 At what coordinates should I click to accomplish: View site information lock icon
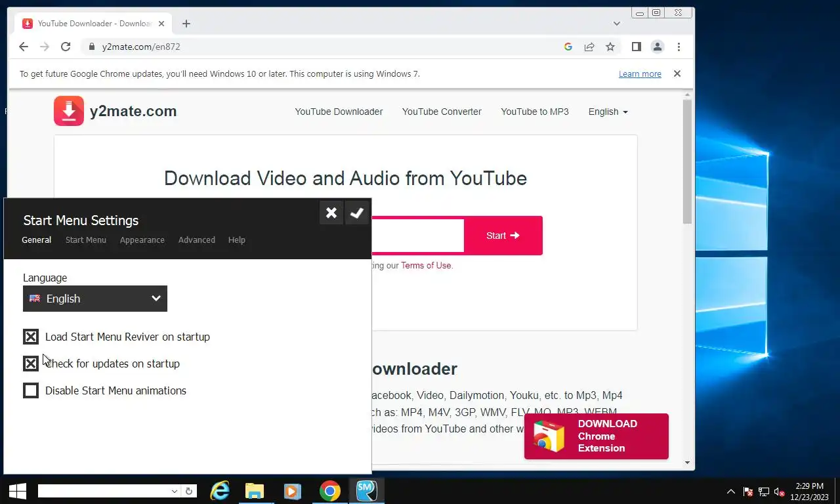[x=92, y=47]
